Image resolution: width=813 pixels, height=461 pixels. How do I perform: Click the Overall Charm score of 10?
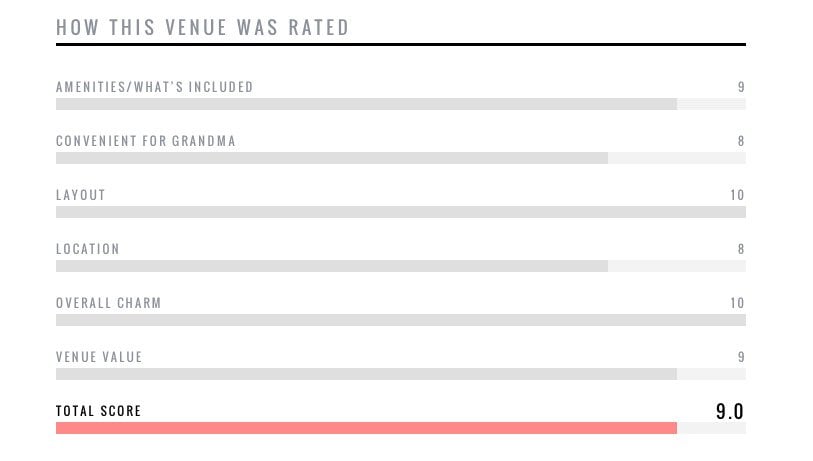(737, 303)
